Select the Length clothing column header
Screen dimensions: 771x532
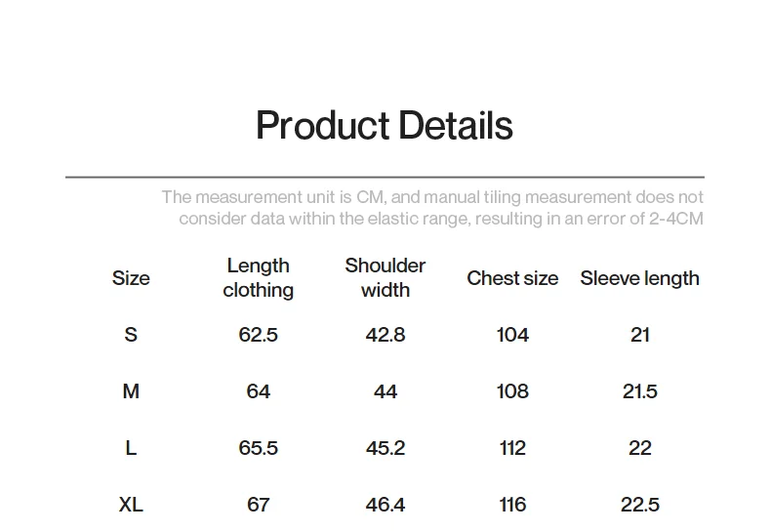(258, 278)
